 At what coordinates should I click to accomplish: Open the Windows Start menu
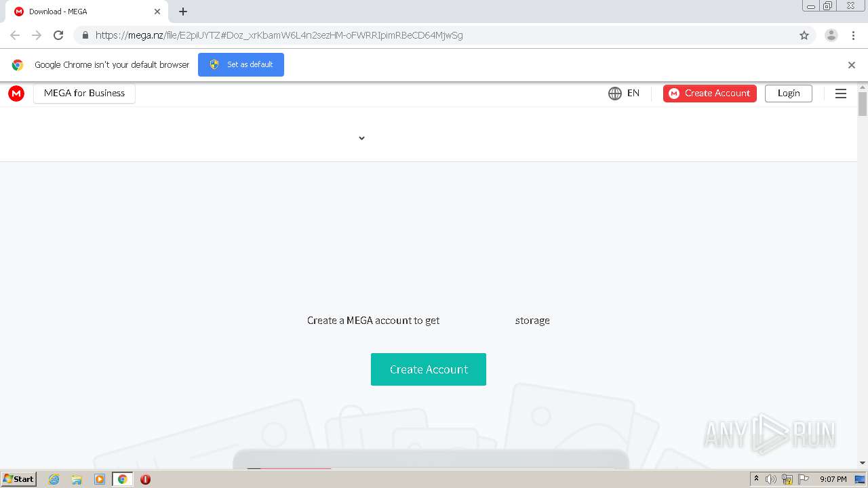[19, 479]
